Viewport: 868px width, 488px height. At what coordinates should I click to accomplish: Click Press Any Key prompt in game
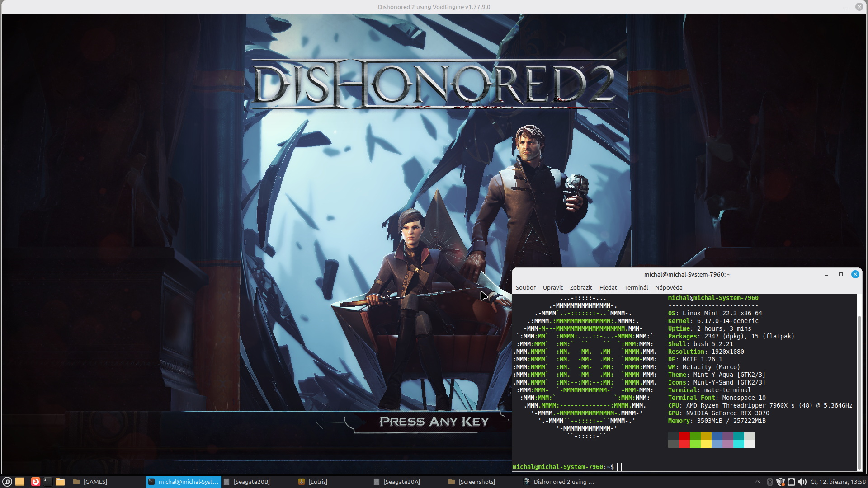point(434,422)
